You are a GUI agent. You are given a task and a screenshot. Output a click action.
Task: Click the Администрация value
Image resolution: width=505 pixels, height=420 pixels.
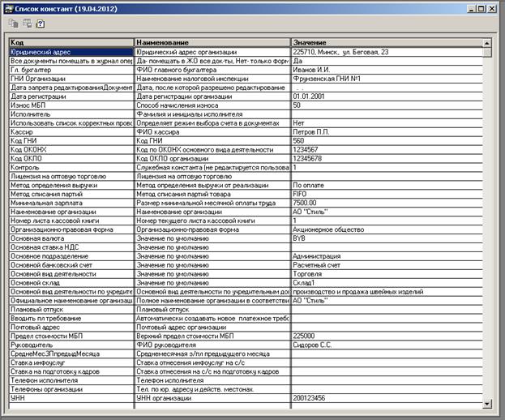point(316,256)
